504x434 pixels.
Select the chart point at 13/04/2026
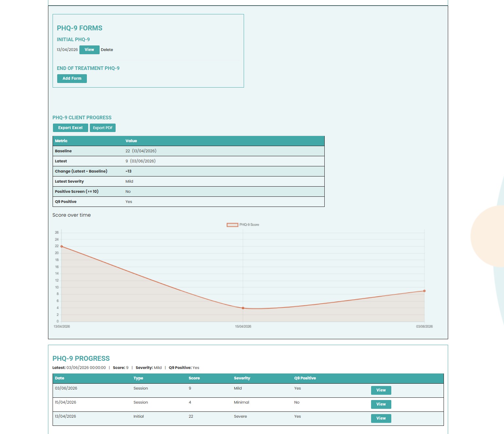pos(61,246)
